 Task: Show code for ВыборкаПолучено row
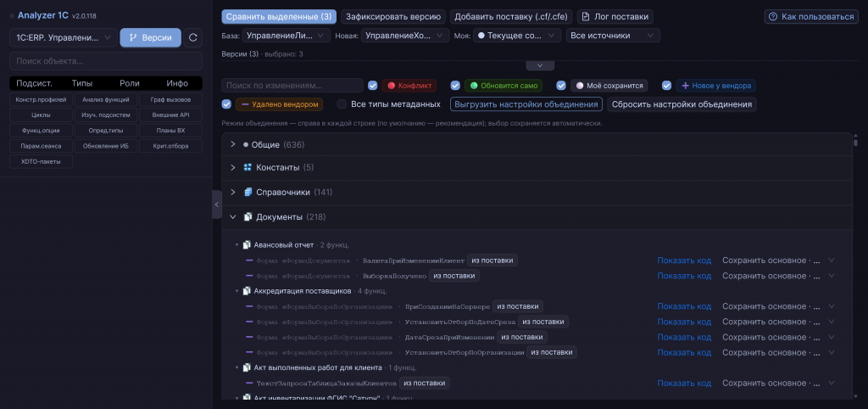(x=684, y=276)
